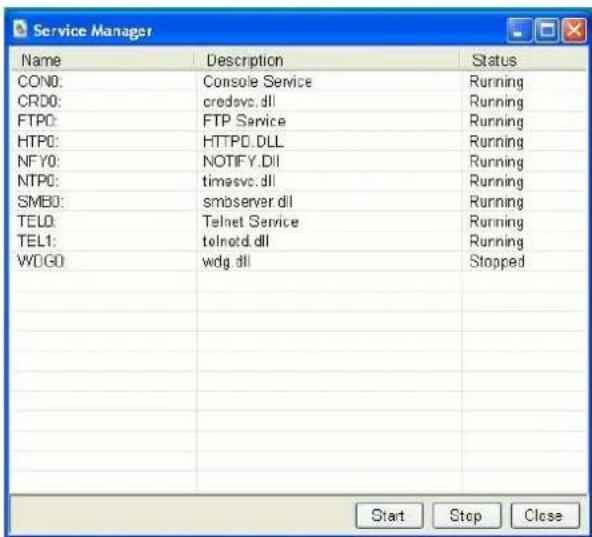Sort by the Name column header
Image resolution: width=592 pixels, height=537 pixels.
click(103, 60)
